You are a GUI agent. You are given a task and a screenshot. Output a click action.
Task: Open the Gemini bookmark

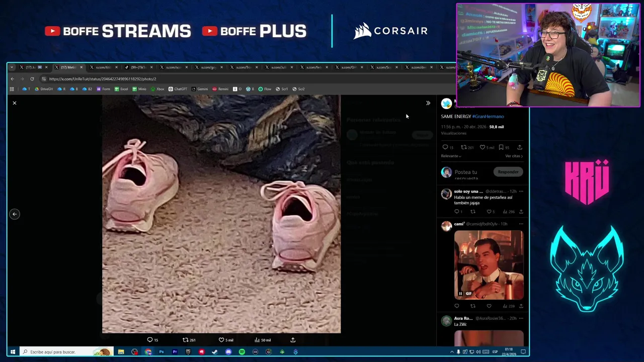200,89
